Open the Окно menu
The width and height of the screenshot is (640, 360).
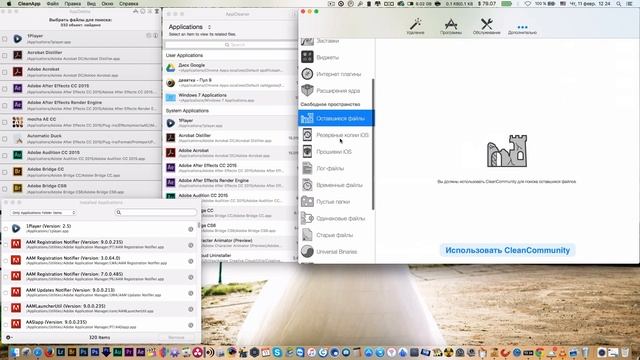tap(107, 4)
